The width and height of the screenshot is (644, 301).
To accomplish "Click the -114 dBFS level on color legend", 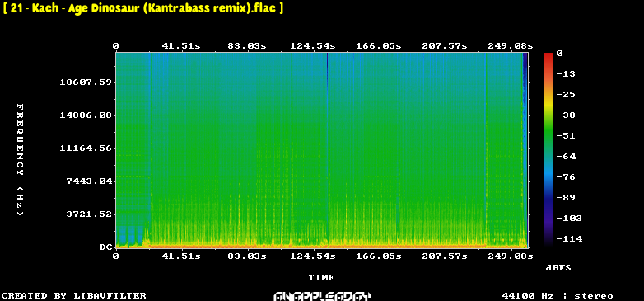I will [568, 238].
